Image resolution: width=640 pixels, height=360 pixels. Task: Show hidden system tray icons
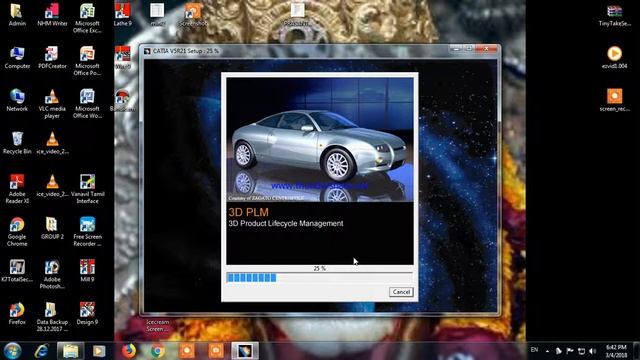547,351
